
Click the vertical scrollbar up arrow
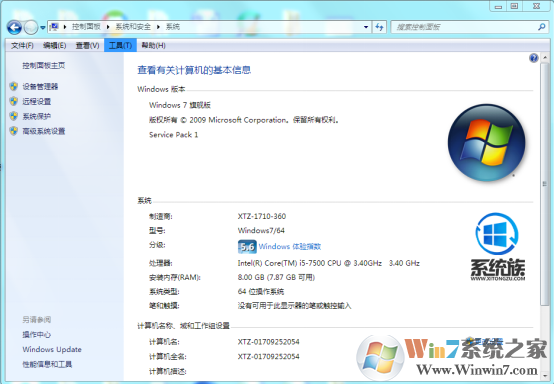point(545,57)
